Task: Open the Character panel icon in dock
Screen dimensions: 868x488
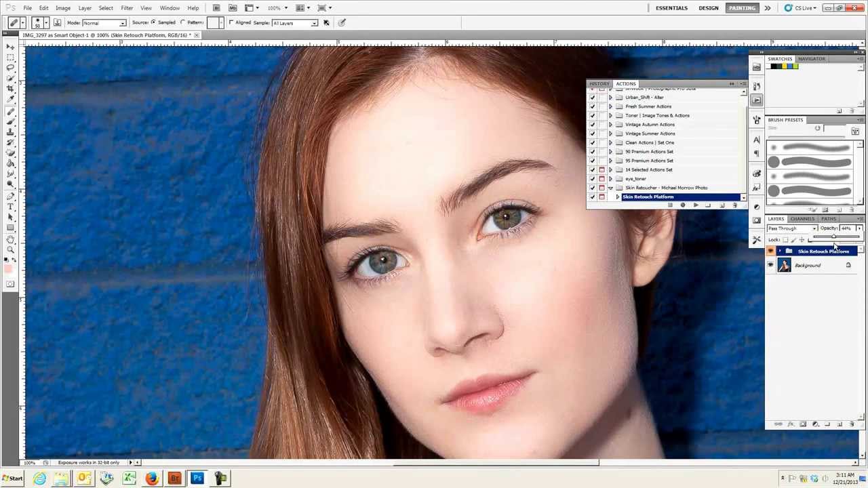Action: point(757,140)
